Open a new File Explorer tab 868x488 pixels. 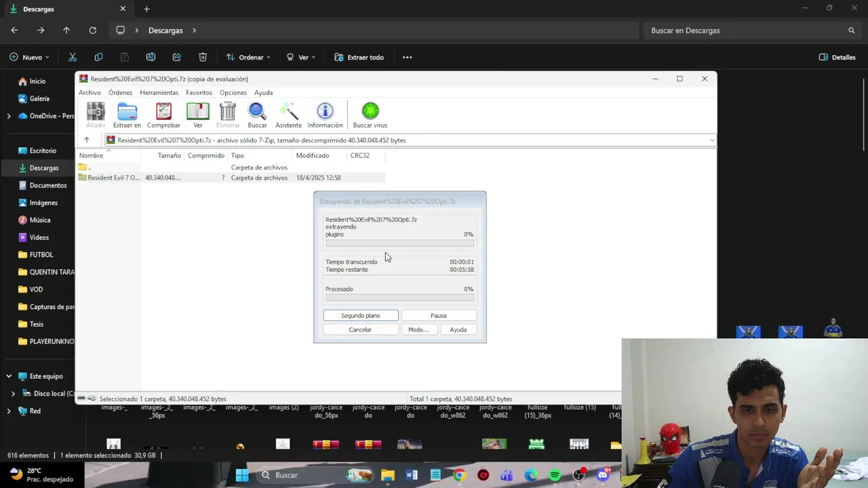coord(146,9)
